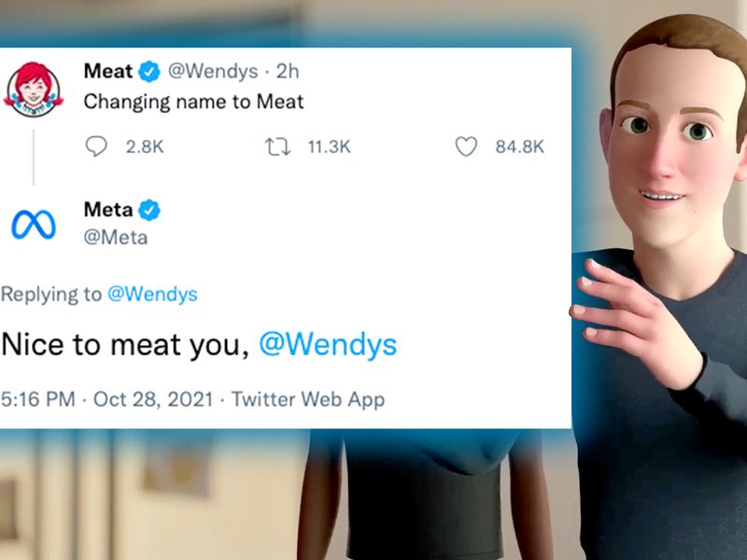View the 84.8K likes count

click(520, 147)
